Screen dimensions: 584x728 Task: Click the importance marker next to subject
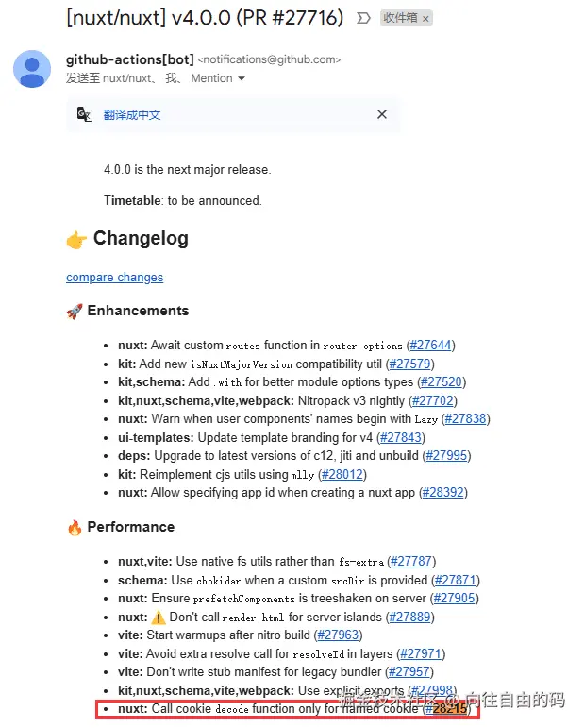point(363,19)
